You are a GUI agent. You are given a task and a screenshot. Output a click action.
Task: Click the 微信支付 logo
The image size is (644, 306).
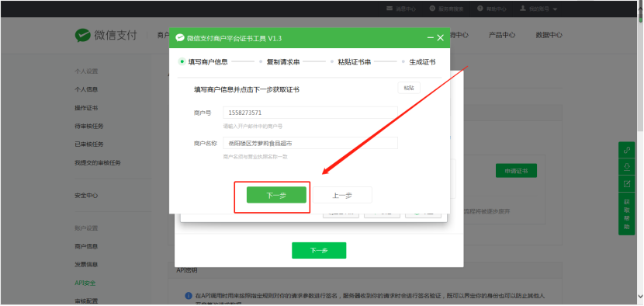click(106, 36)
